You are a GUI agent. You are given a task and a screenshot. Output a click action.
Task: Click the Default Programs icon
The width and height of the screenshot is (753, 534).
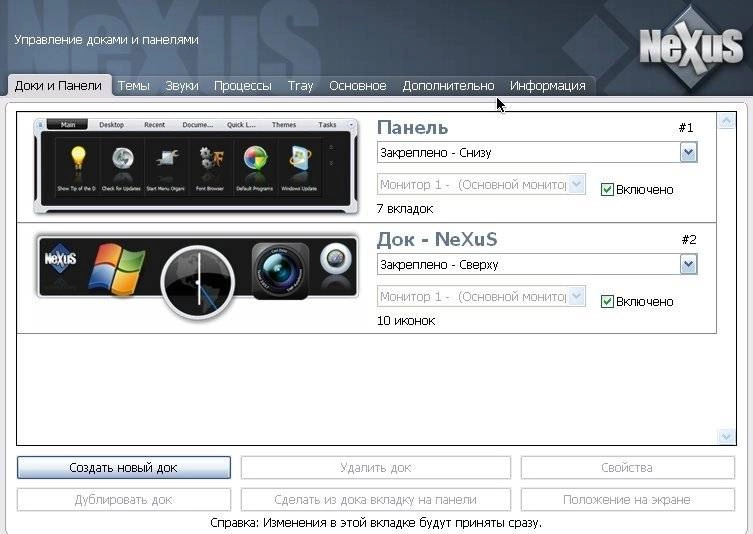[255, 158]
